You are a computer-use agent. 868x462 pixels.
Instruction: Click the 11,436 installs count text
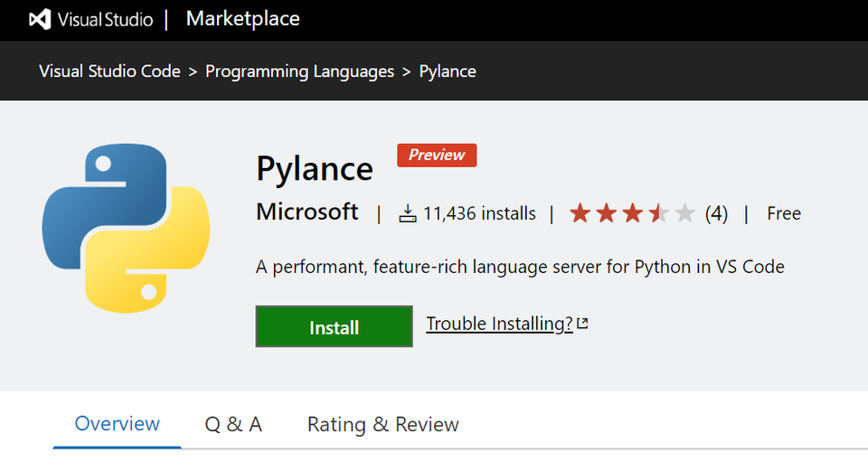click(479, 214)
